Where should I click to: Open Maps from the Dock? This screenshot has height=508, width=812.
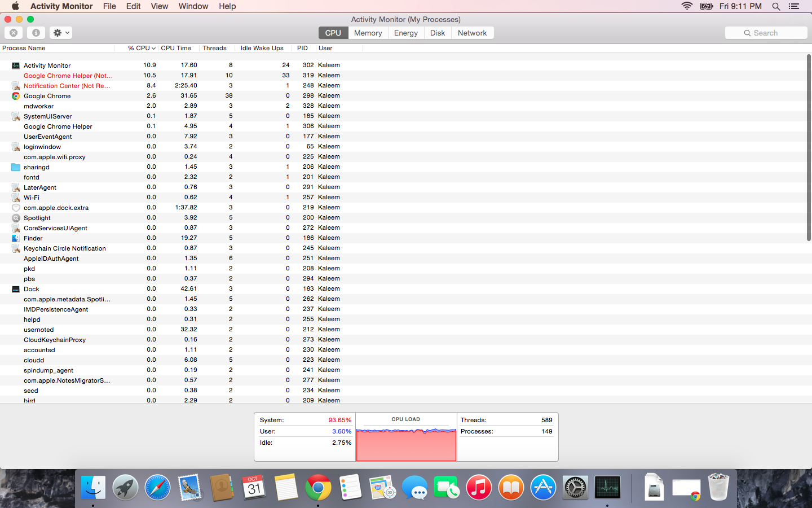[x=382, y=487]
